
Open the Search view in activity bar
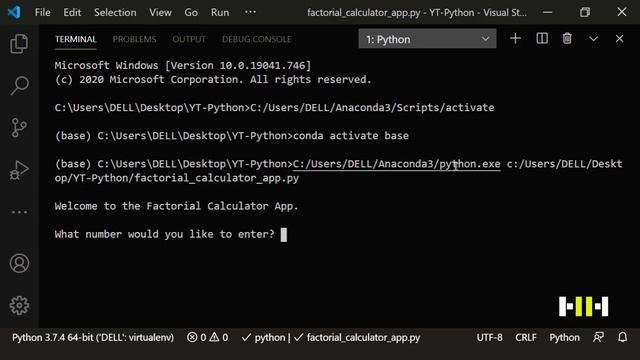19,85
